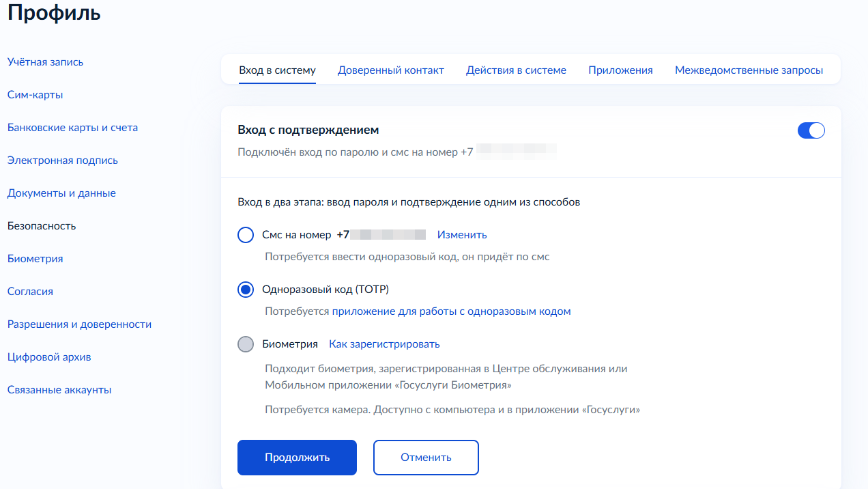Click the Отменить button

[x=426, y=457]
